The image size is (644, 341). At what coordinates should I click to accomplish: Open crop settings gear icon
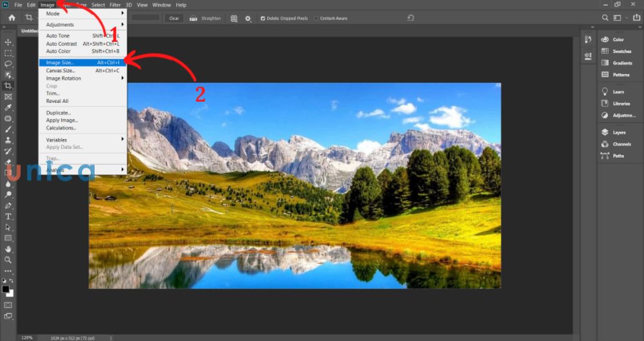pos(248,19)
